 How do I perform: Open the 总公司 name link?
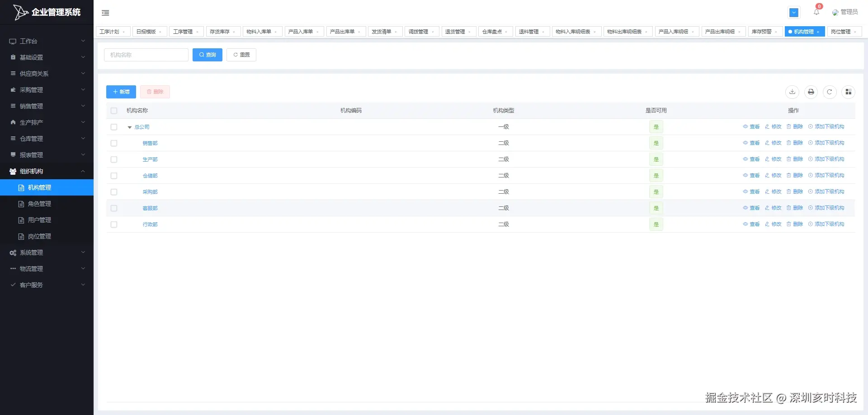pos(142,127)
